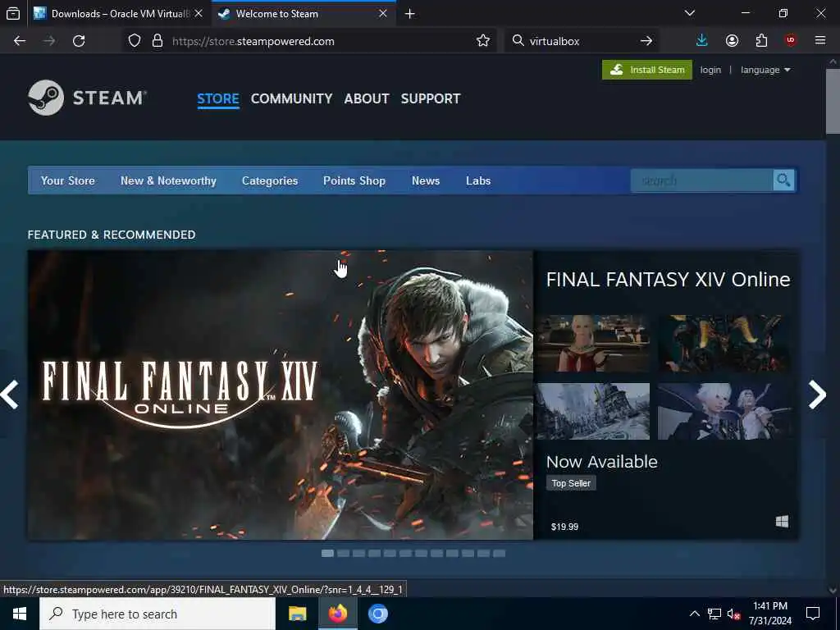Click the taskbar volume muted icon

point(733,614)
